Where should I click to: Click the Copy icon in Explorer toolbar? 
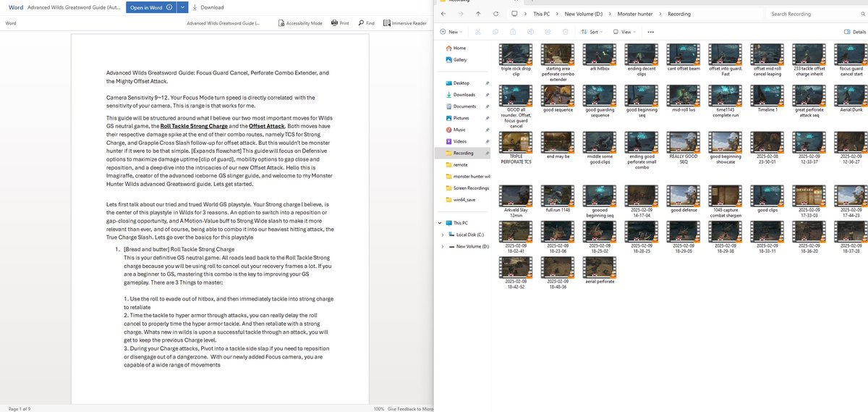pos(495,32)
